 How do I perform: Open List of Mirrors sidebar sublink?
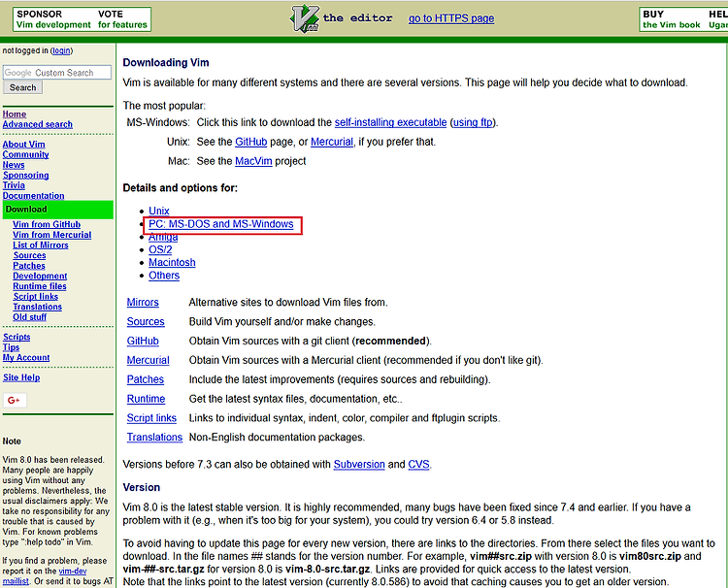[x=41, y=245]
